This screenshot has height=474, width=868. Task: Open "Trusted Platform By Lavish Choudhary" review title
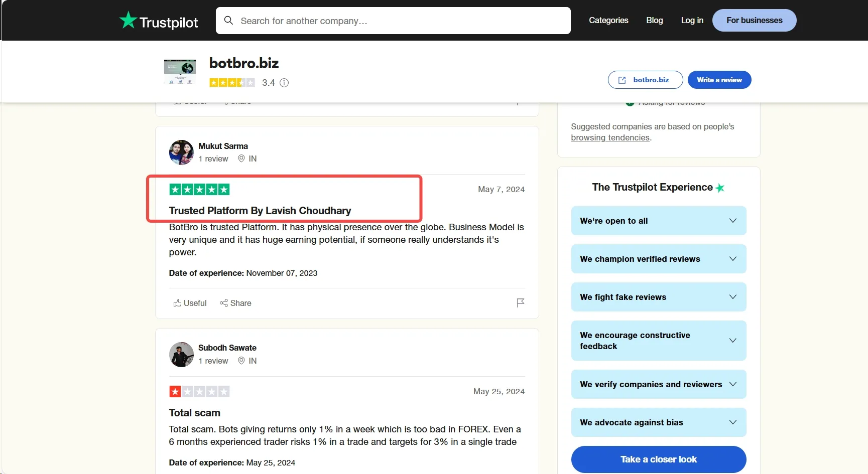point(260,211)
